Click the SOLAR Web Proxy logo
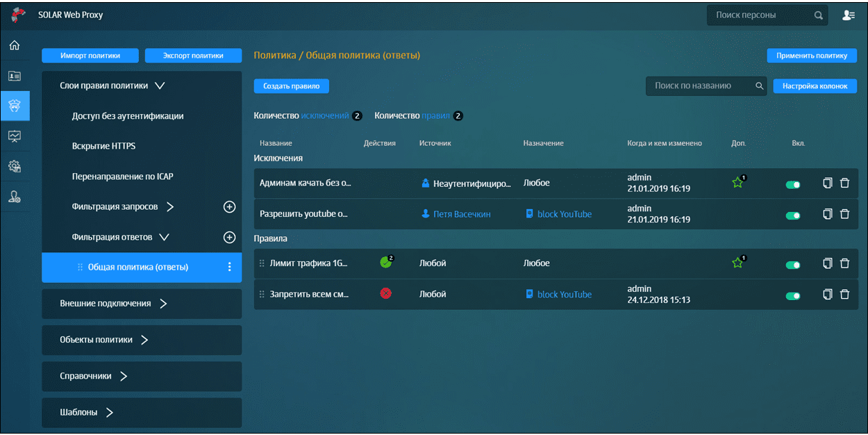The image size is (868, 435). 18,15
